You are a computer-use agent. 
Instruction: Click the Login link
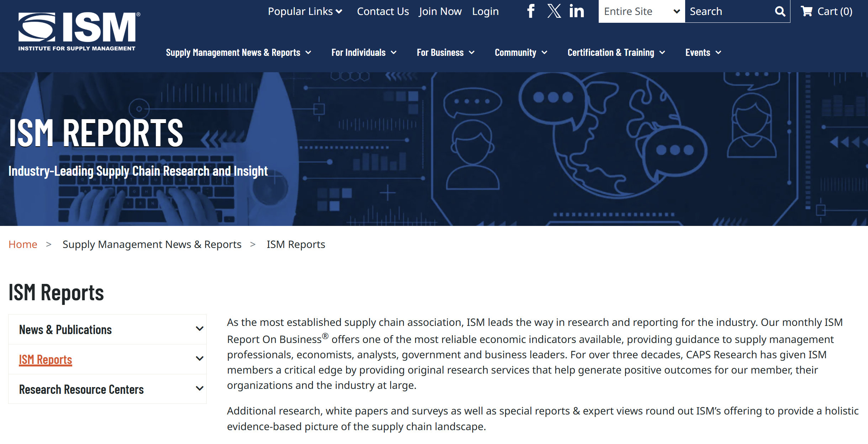[485, 11]
